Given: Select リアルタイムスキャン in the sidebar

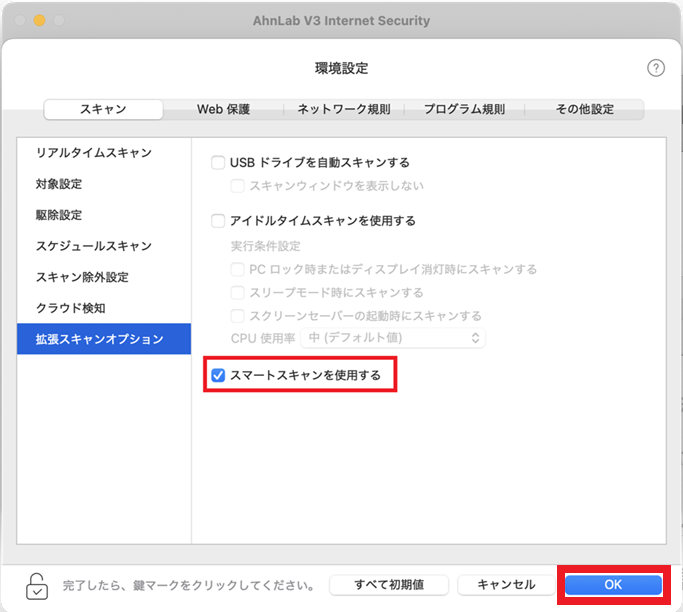Looking at the screenshot, I should (x=104, y=153).
